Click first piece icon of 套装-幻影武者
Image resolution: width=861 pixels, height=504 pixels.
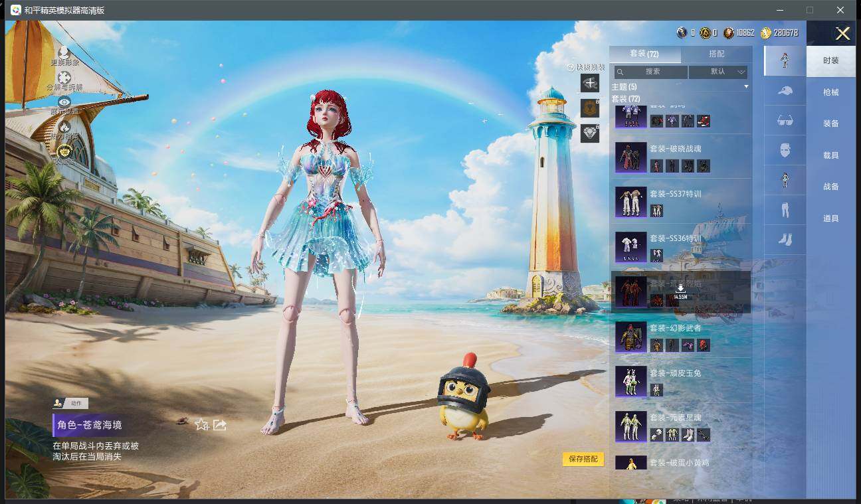tap(656, 345)
